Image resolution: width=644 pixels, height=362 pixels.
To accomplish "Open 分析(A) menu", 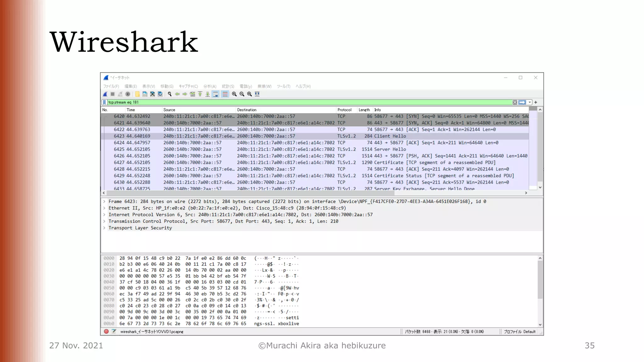I will pos(210,86).
